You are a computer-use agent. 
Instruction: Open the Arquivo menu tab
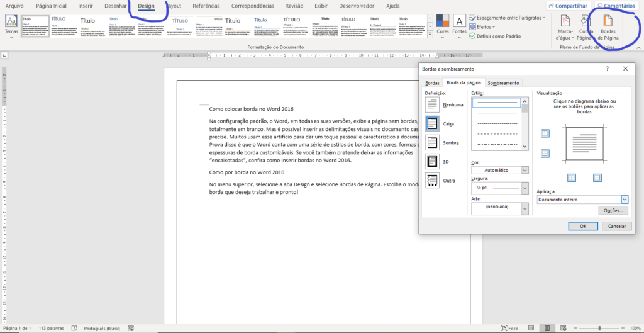pyautogui.click(x=14, y=6)
